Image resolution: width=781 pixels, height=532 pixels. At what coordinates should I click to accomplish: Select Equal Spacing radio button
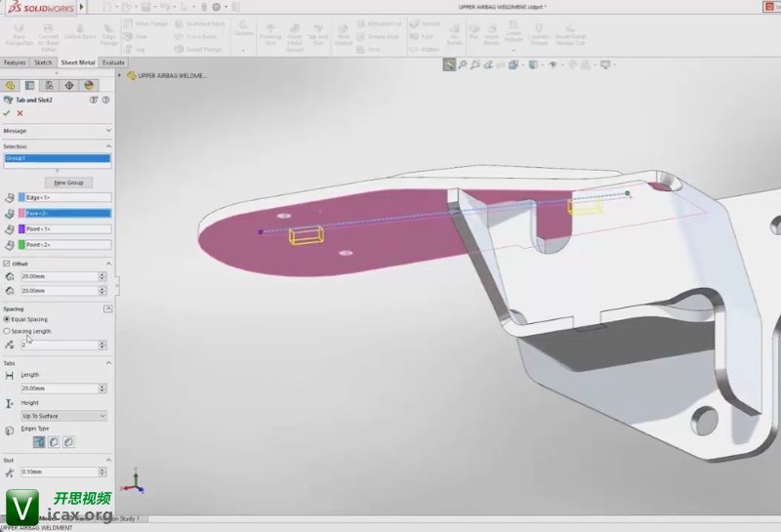tap(7, 319)
